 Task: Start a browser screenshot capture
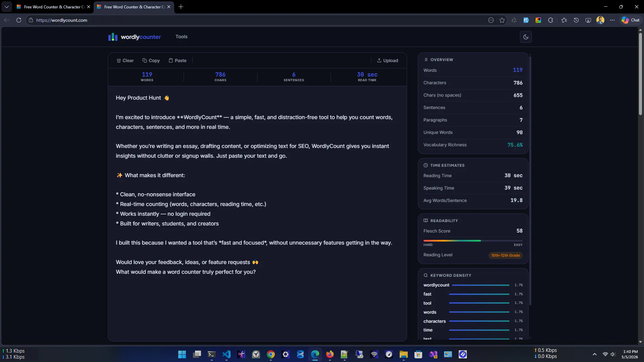(x=588, y=20)
